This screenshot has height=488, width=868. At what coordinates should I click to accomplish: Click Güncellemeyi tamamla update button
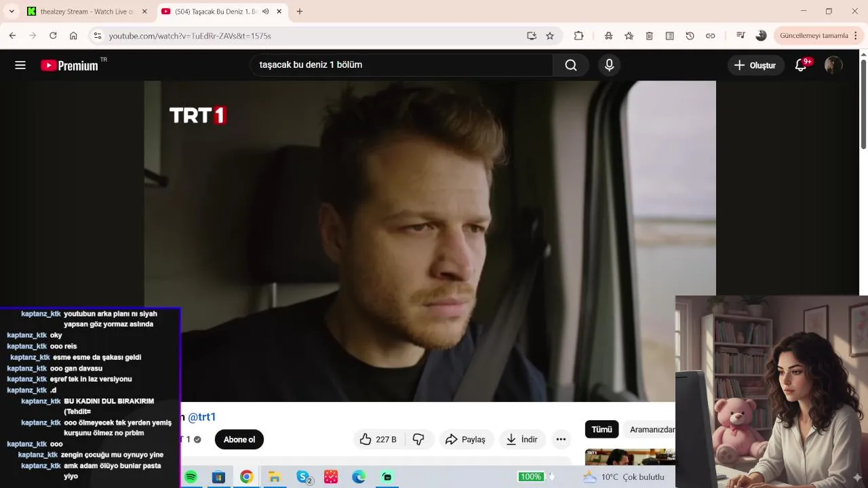pos(814,36)
